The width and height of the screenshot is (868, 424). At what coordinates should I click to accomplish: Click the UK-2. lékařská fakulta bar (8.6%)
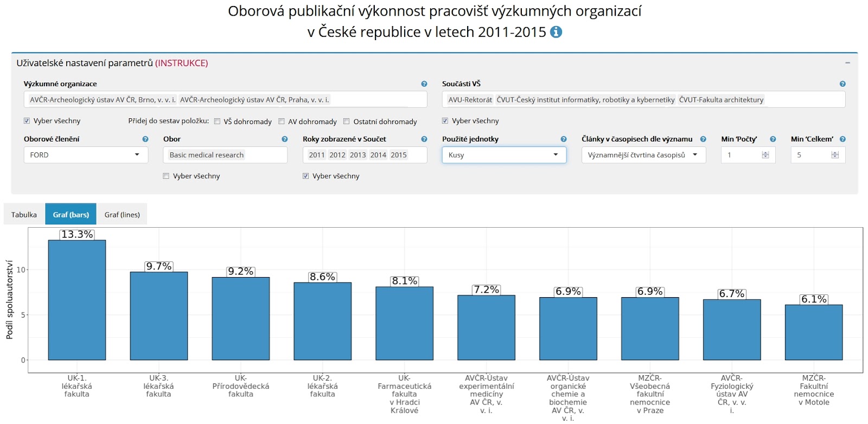coord(323,321)
